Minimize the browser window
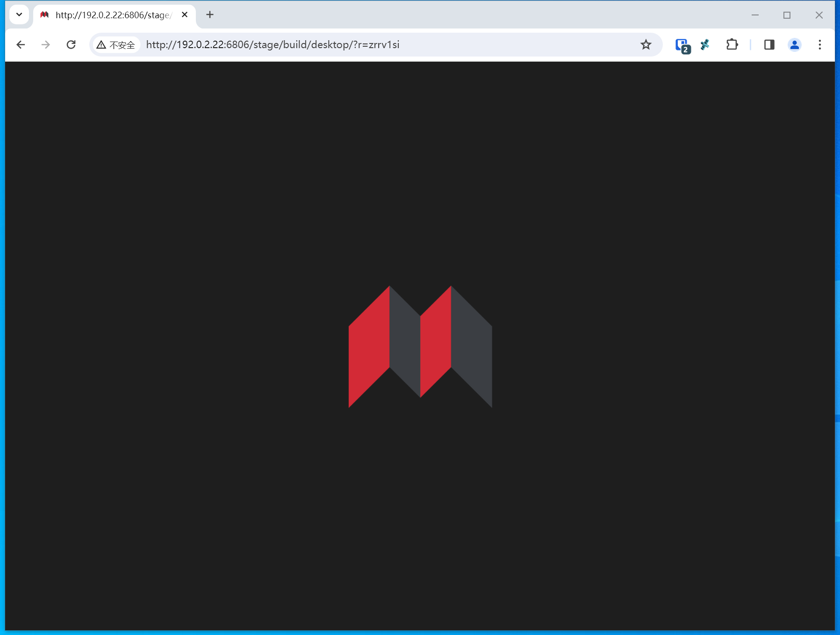This screenshot has width=840, height=635. click(755, 15)
